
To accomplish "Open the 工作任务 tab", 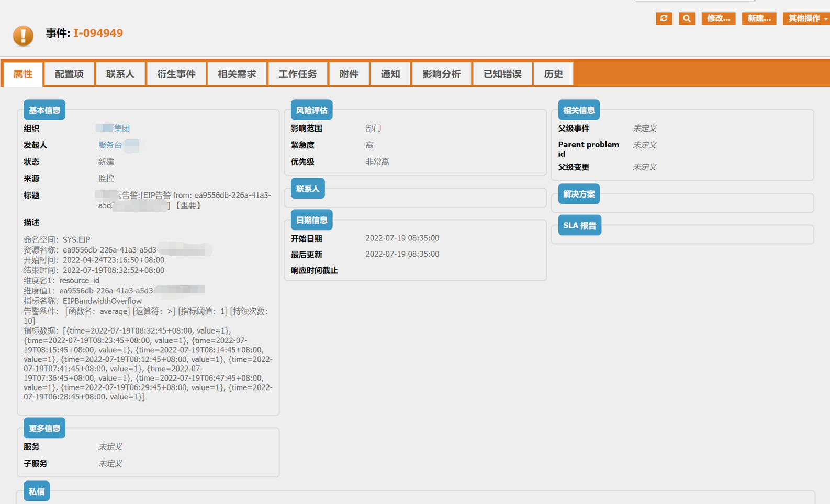I will [x=297, y=74].
